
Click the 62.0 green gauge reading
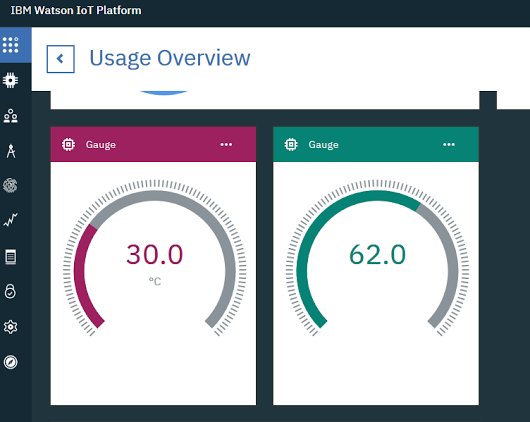coord(377,254)
